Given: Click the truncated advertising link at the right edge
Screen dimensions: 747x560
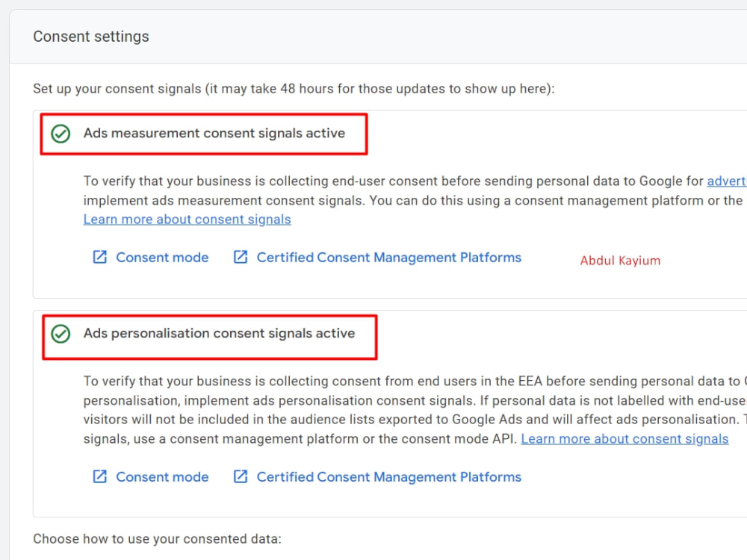Looking at the screenshot, I should (x=730, y=181).
